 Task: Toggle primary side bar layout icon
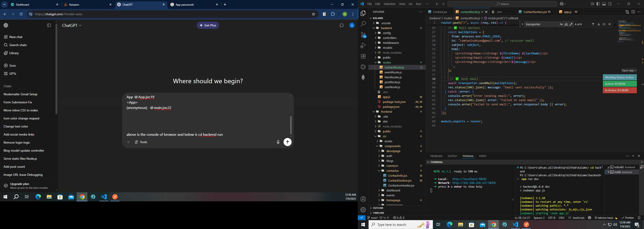pos(598,4)
